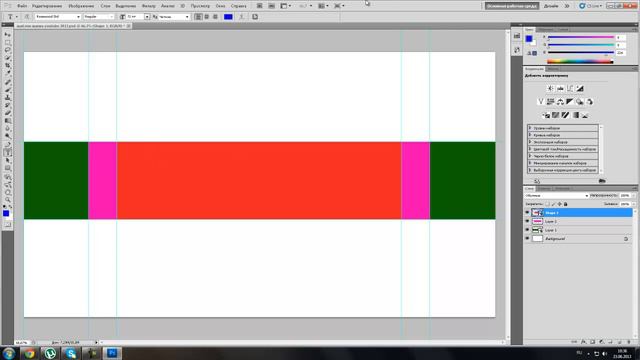Toggle the Character and Paragraph panels
The height and width of the screenshot is (360, 640).
tap(255, 17)
